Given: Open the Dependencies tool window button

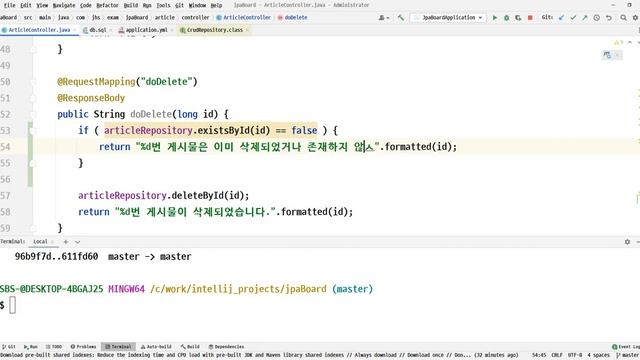Looking at the screenshot, I should tap(226, 347).
